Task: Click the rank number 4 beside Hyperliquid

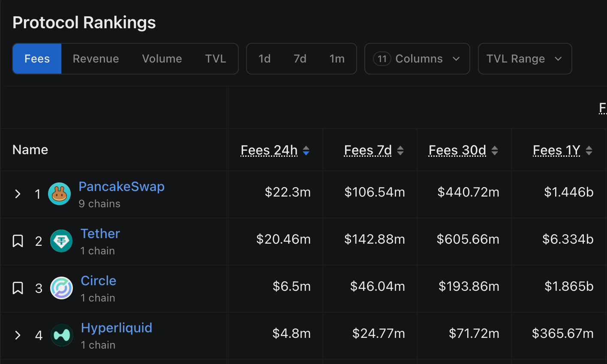Action: pos(39,335)
